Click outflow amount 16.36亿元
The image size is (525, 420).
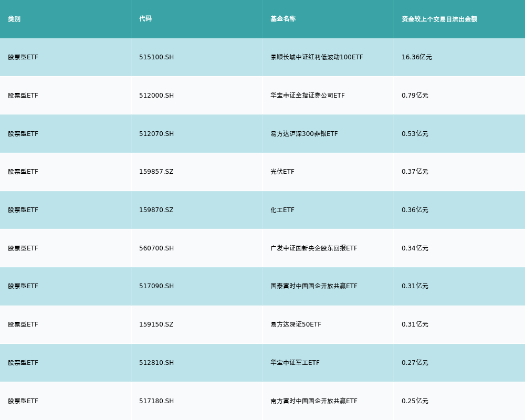(x=416, y=57)
